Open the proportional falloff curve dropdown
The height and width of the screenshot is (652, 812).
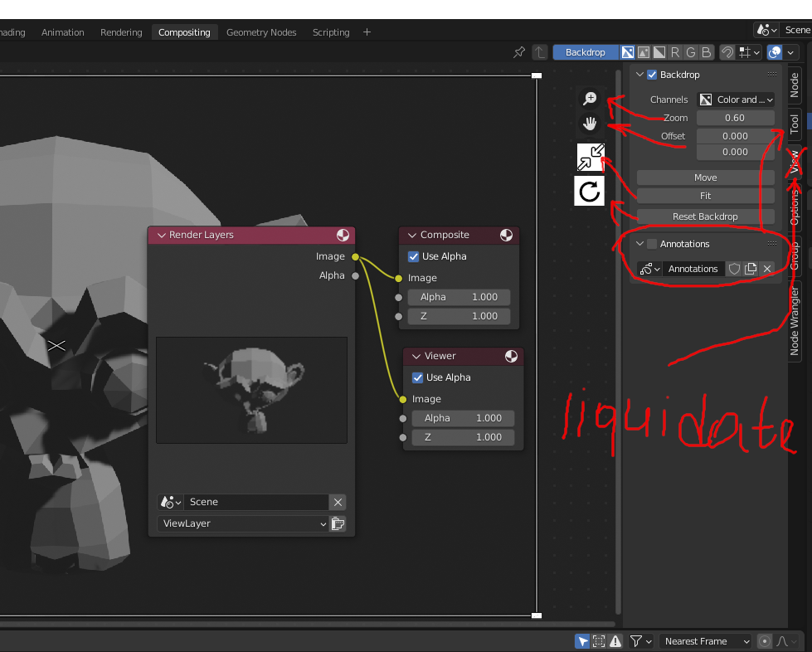(x=786, y=641)
